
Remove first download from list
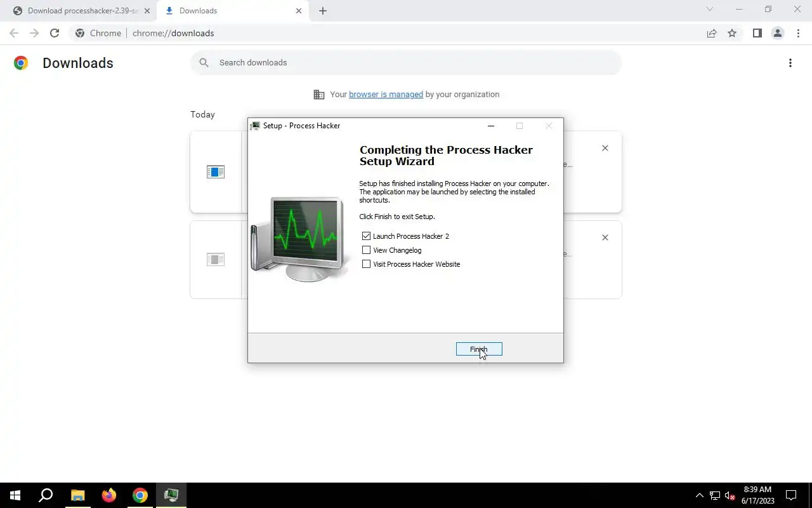click(605, 148)
